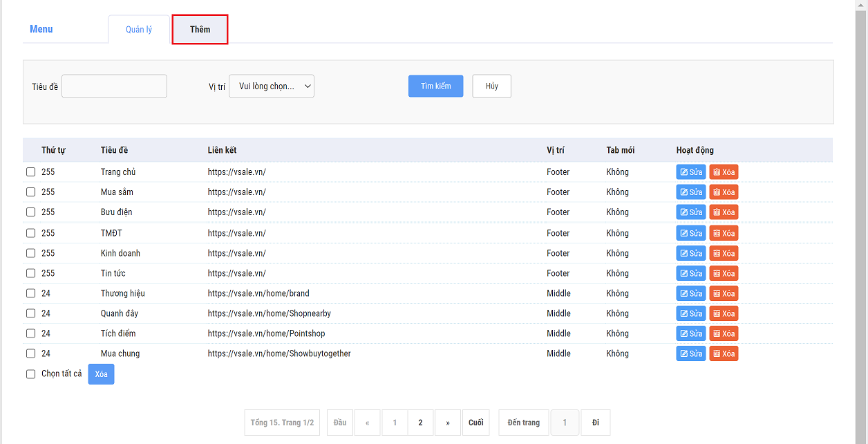Delete the Mua chung menu item
The height and width of the screenshot is (444, 868).
724,353
